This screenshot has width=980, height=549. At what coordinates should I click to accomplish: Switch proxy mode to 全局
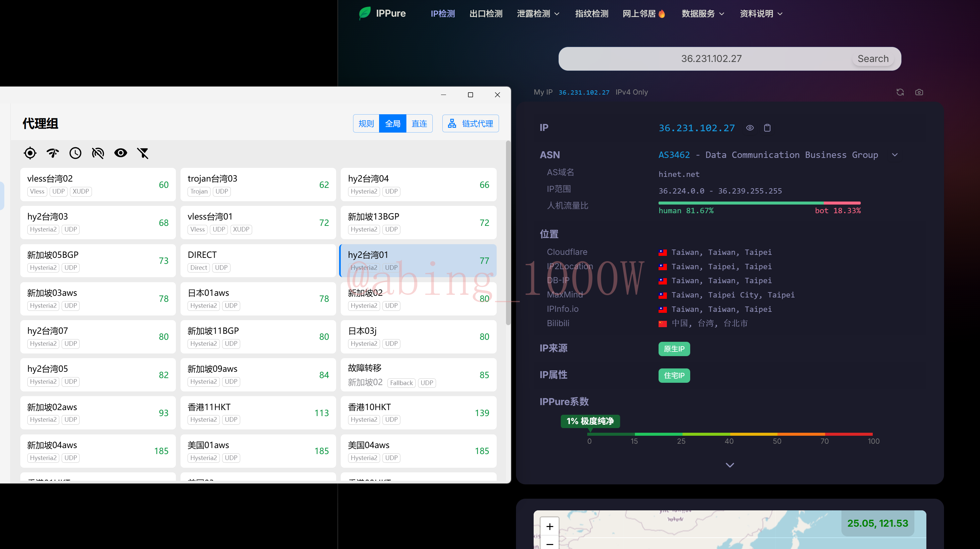point(393,123)
